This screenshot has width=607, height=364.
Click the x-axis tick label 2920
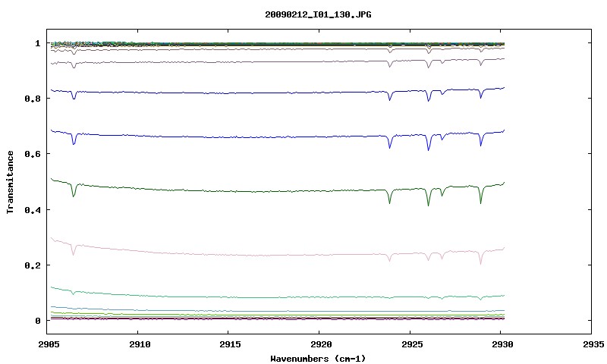click(x=321, y=344)
